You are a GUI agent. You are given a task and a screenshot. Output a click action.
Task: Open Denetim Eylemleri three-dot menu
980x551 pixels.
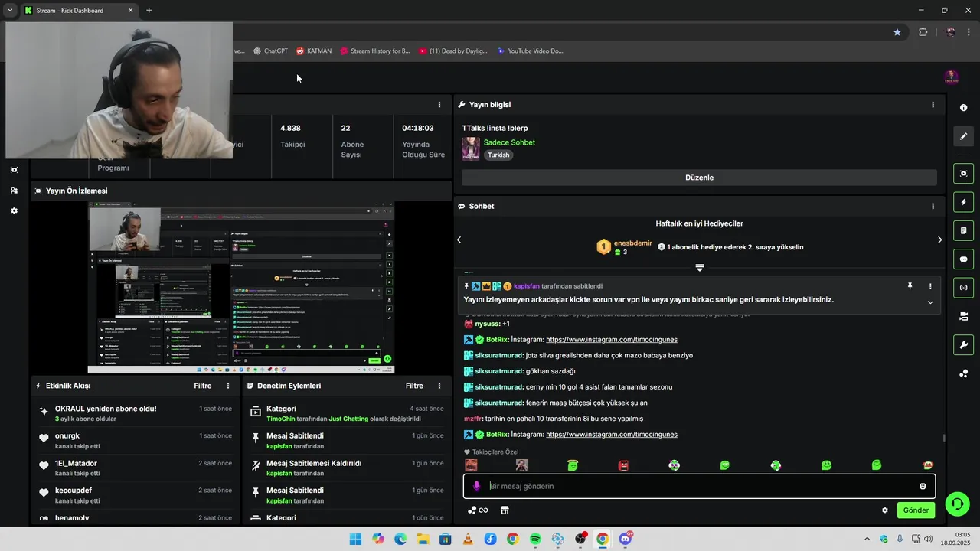(x=439, y=386)
